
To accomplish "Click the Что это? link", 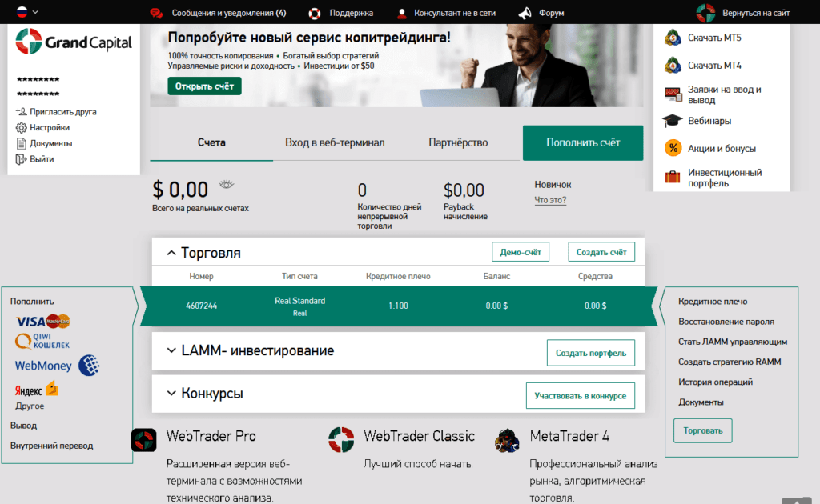I will coord(550,200).
